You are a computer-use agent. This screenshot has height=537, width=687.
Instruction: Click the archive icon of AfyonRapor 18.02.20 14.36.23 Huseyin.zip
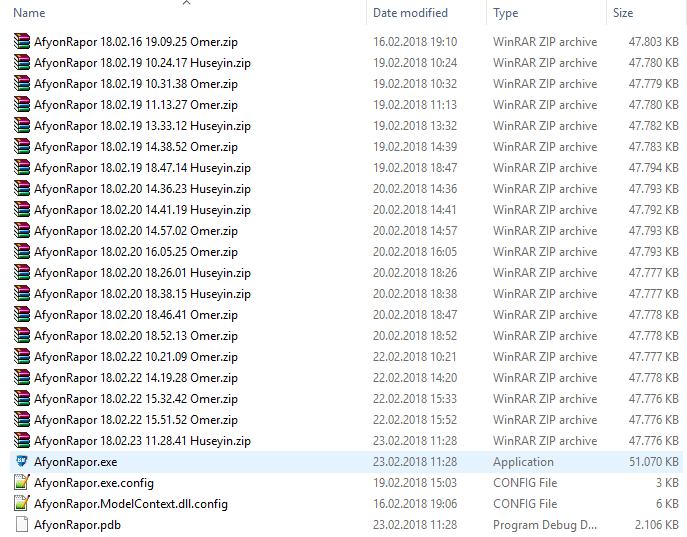(21, 188)
